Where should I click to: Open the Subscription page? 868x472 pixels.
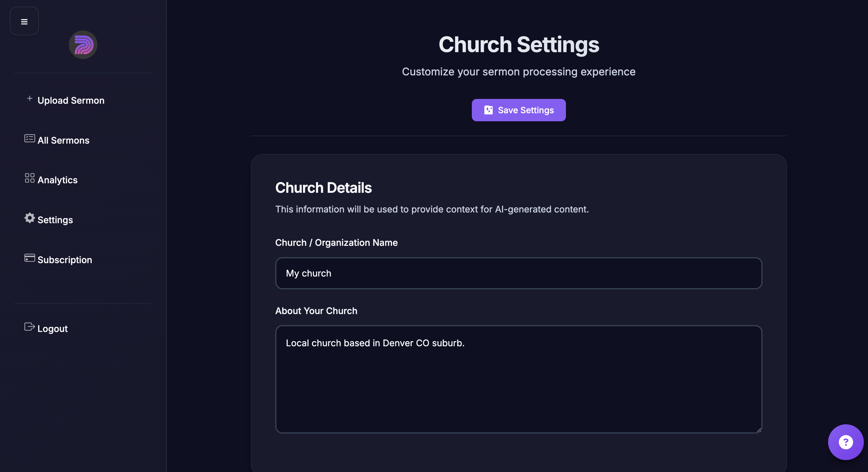coord(65,260)
